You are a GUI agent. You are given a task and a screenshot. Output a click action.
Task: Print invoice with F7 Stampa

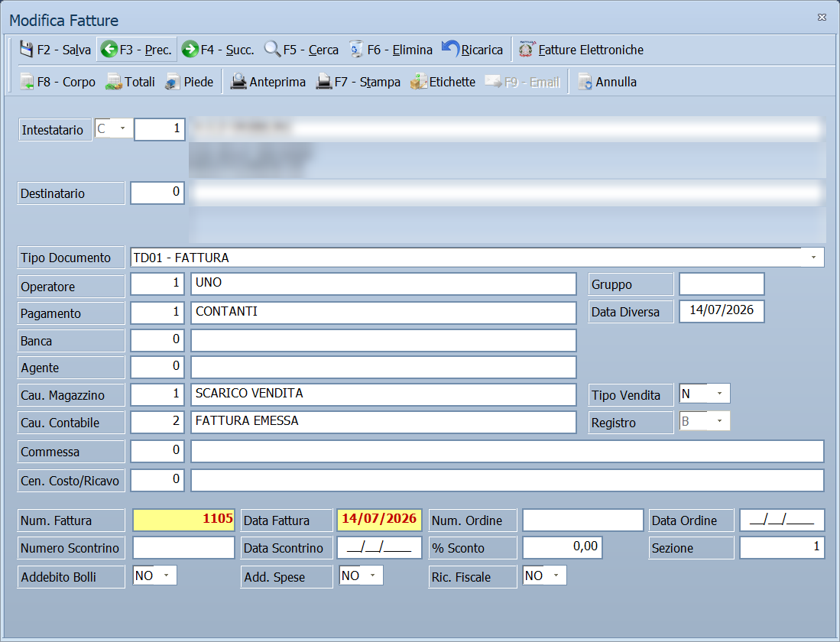click(x=358, y=82)
